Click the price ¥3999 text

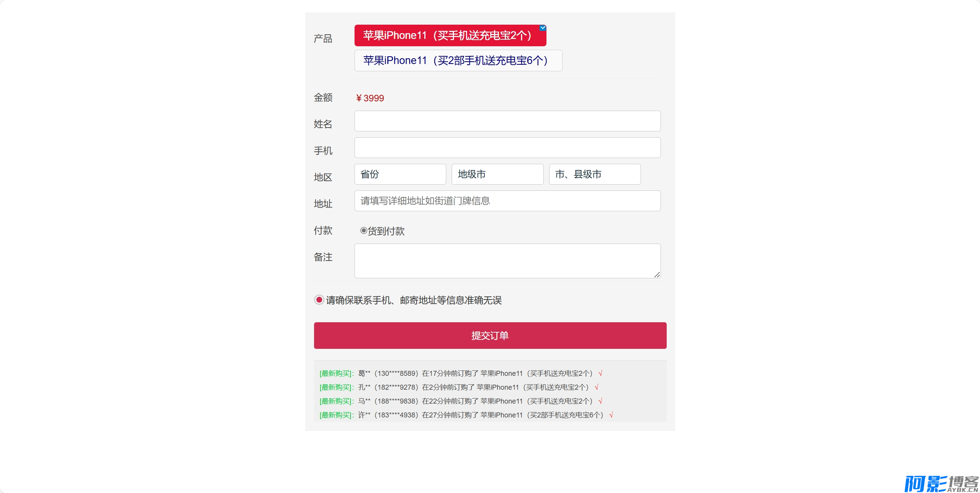[370, 98]
